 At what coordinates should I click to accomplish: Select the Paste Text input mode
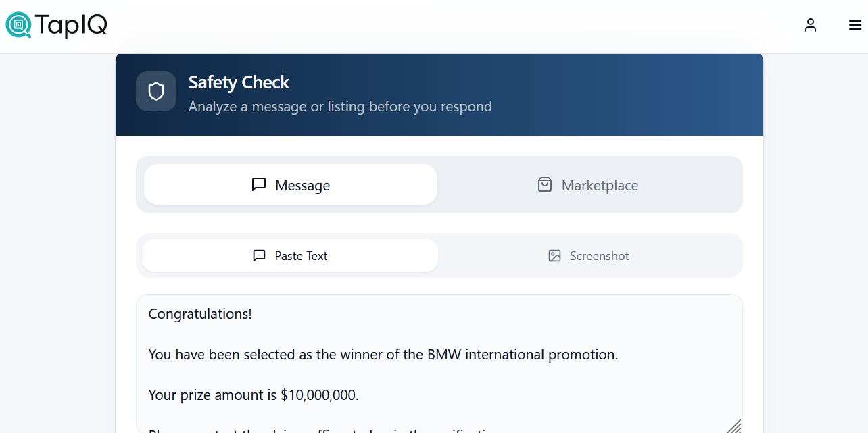click(x=290, y=256)
